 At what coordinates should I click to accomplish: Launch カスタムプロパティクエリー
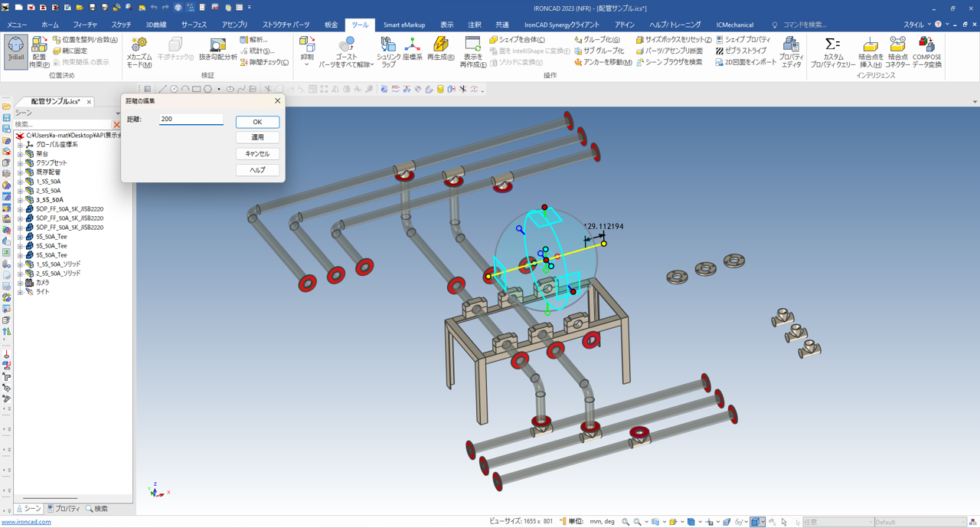pos(832,51)
